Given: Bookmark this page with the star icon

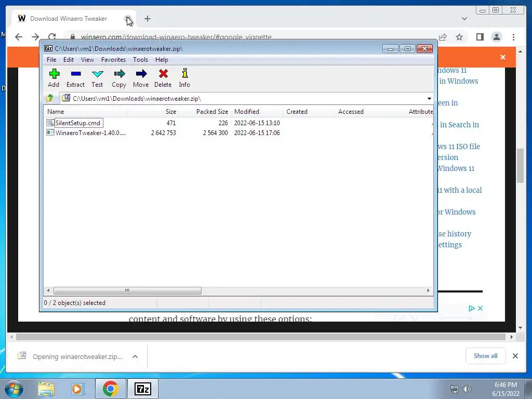Looking at the screenshot, I should pyautogui.click(x=459, y=37).
